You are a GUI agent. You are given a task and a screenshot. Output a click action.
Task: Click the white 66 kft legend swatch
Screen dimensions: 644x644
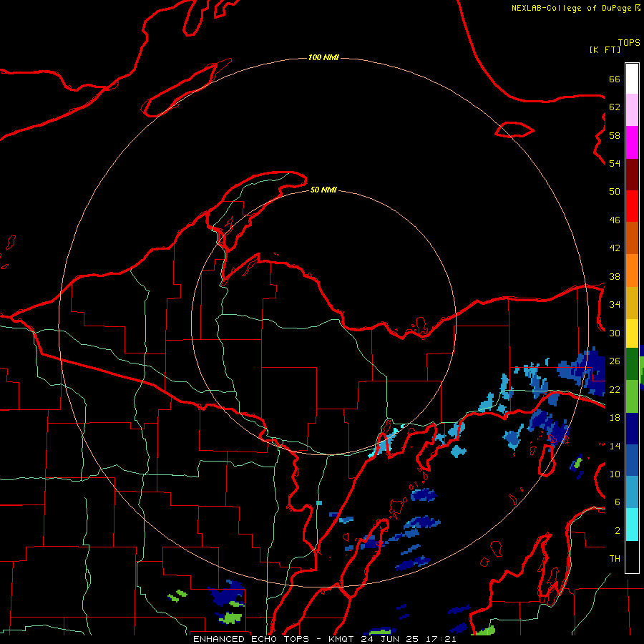click(632, 79)
